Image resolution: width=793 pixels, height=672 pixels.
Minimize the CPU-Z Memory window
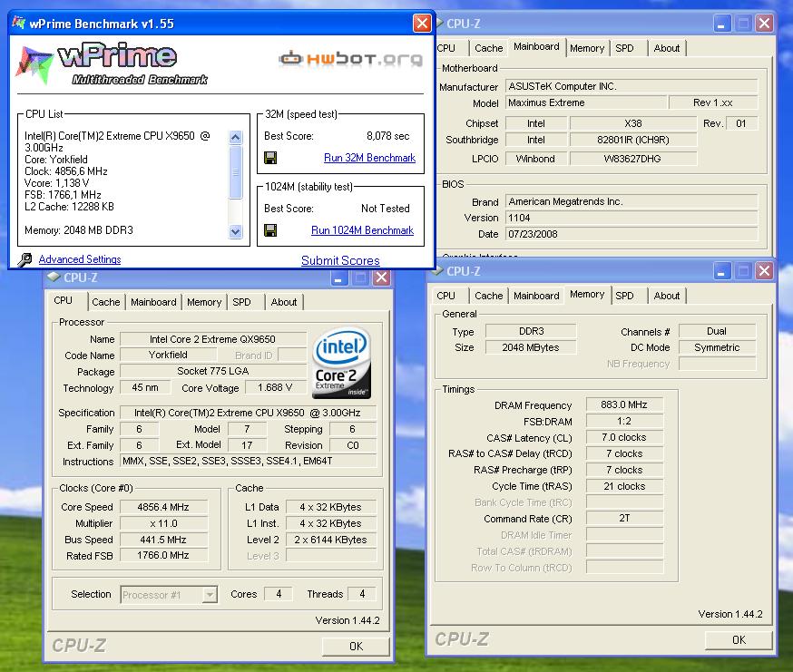tap(721, 271)
